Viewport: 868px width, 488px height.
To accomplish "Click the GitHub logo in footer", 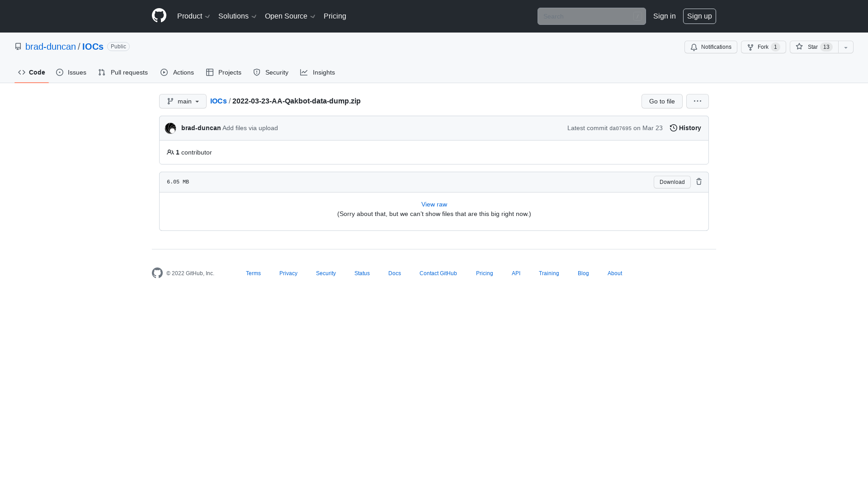I will [x=157, y=273].
